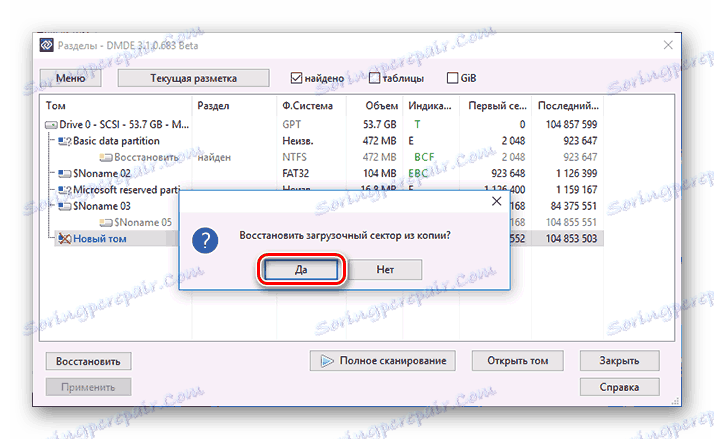Click the Восстановить button at bottom

(x=88, y=361)
